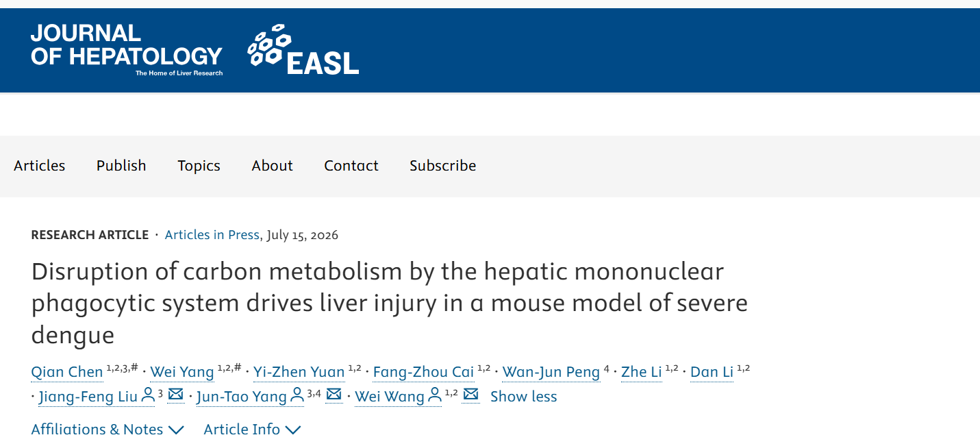Click the Subscribe navigation item
The image size is (980, 446).
click(442, 166)
